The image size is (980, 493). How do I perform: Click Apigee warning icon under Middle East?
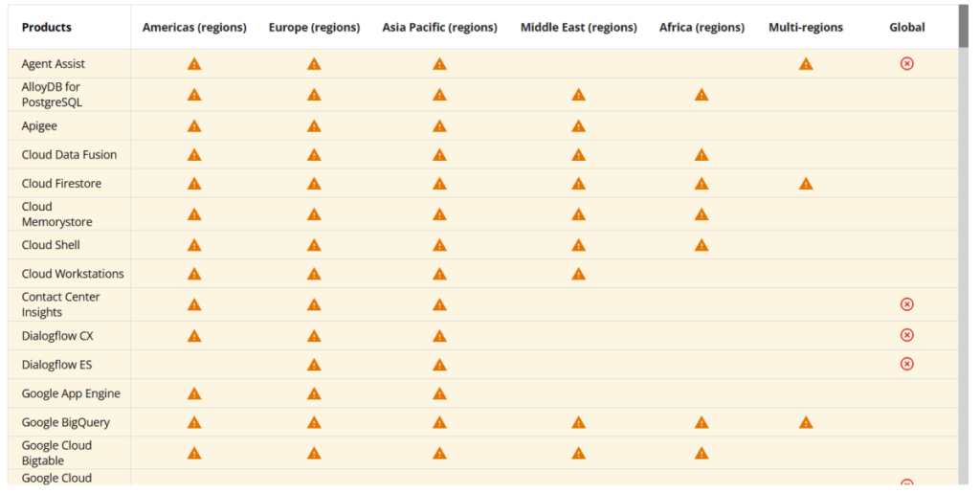(x=578, y=126)
